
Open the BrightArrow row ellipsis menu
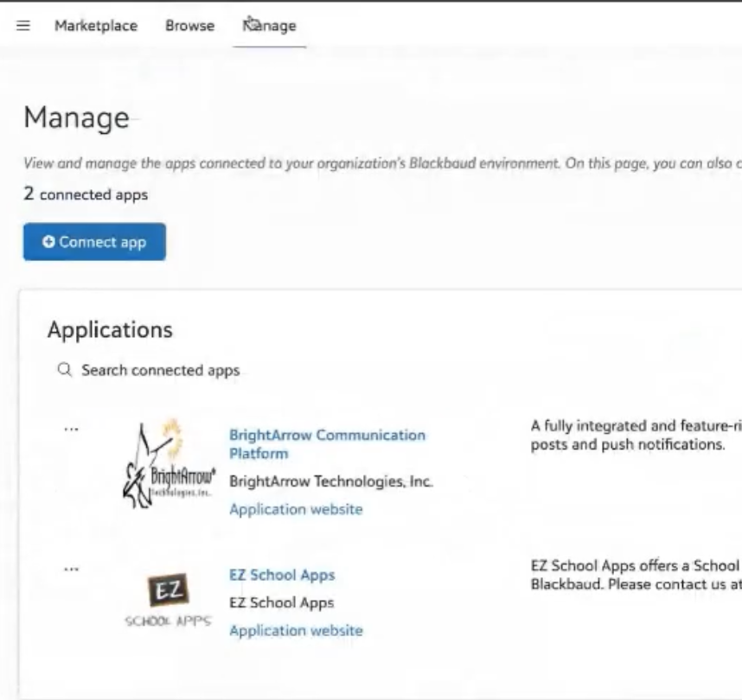(x=72, y=430)
